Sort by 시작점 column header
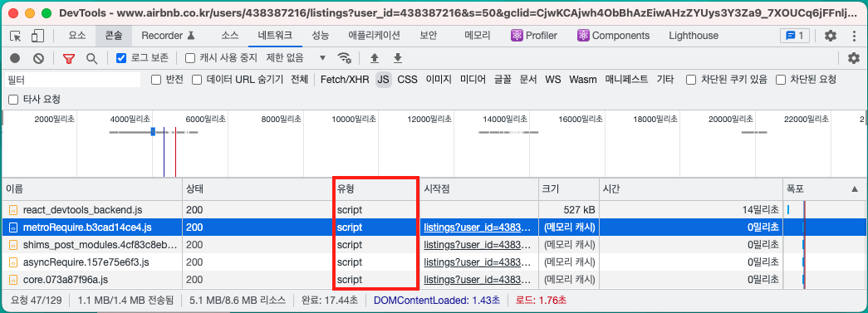The height and width of the screenshot is (313, 868). pyautogui.click(x=478, y=189)
